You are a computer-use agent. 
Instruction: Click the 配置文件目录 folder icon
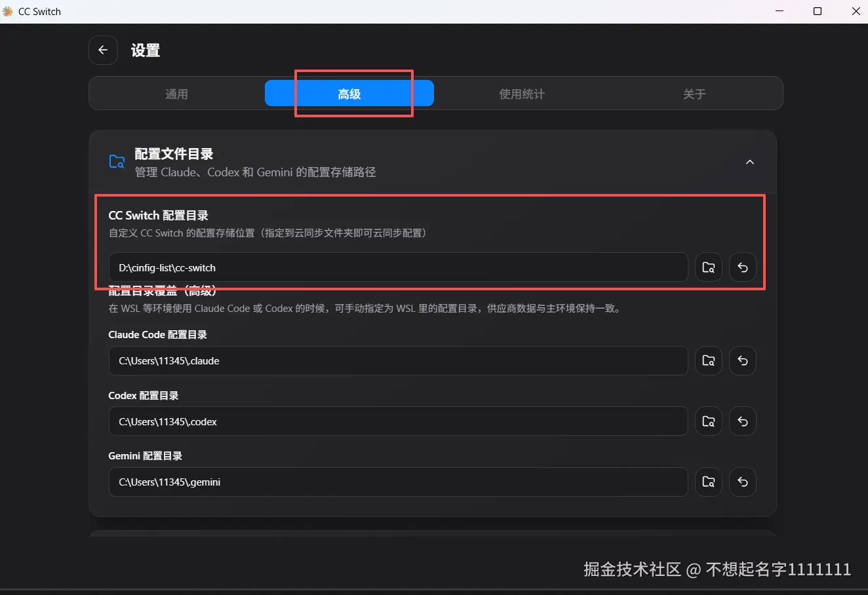click(117, 162)
